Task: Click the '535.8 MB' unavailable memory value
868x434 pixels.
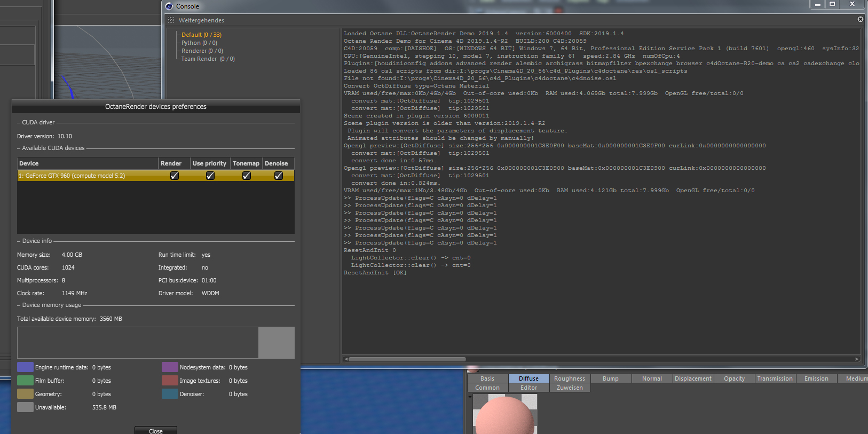Action: tap(104, 407)
